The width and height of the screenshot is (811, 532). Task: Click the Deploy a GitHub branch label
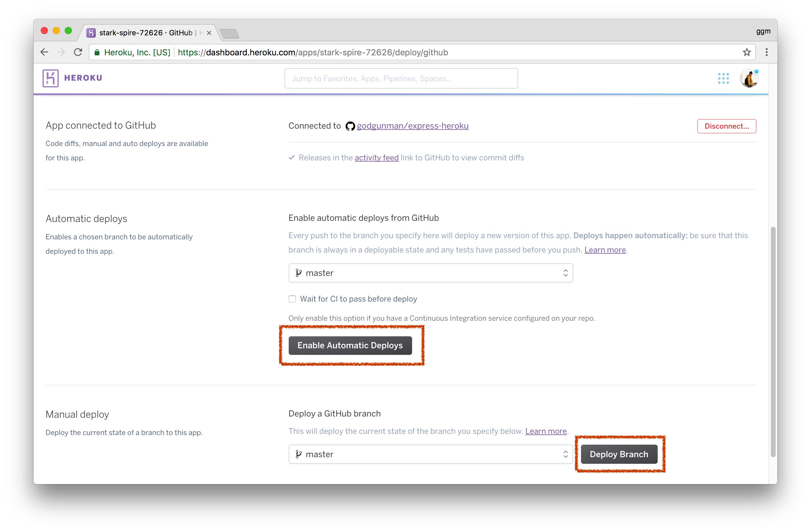(x=334, y=414)
